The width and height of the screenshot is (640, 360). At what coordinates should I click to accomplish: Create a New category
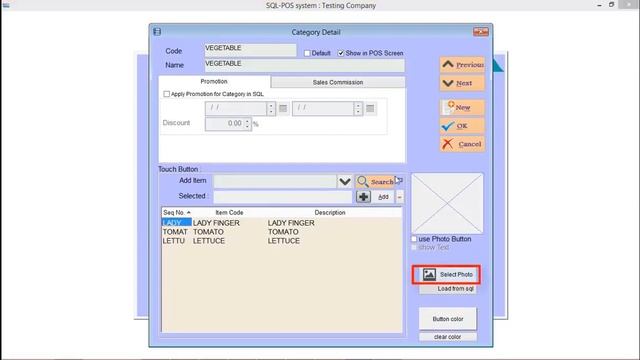[x=462, y=107]
